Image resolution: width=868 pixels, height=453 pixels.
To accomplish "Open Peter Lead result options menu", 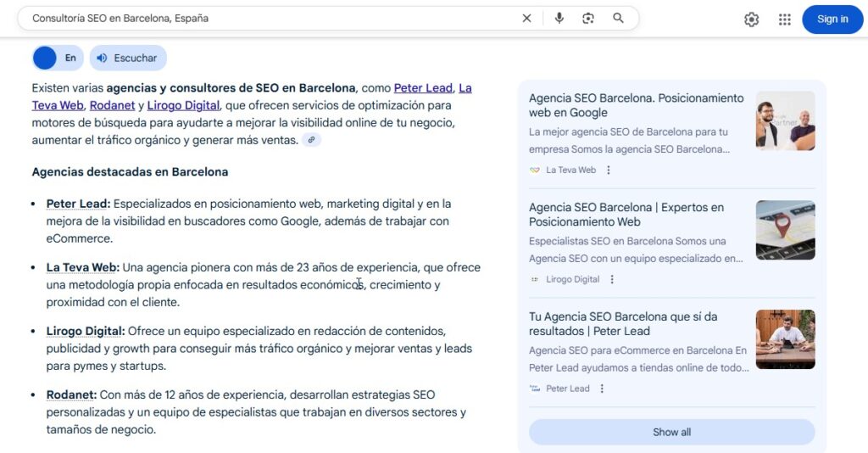I will [602, 389].
